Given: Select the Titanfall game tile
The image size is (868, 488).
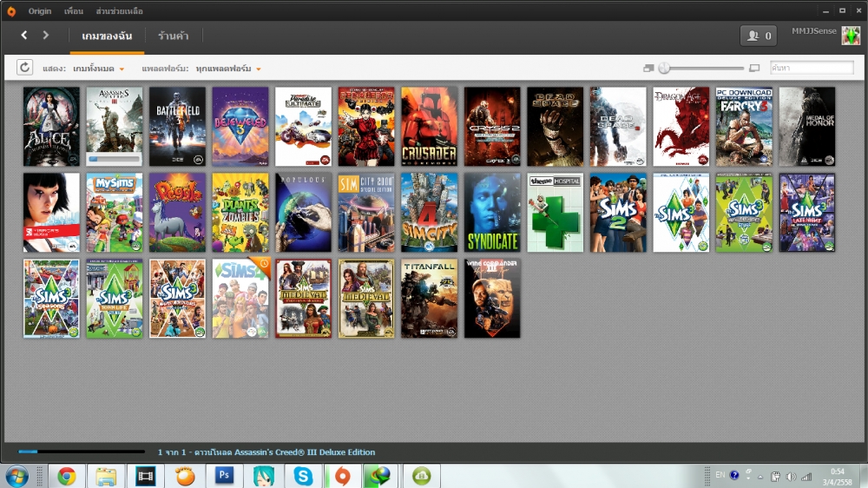Looking at the screenshot, I should pyautogui.click(x=429, y=299).
